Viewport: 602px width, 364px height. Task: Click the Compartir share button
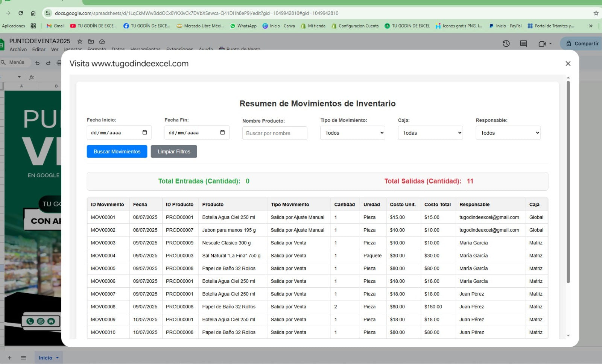tap(582, 44)
